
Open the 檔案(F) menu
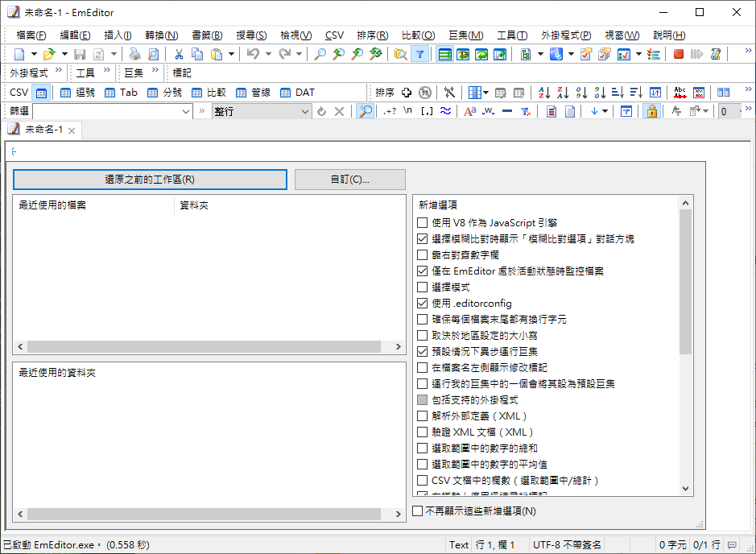click(x=31, y=35)
